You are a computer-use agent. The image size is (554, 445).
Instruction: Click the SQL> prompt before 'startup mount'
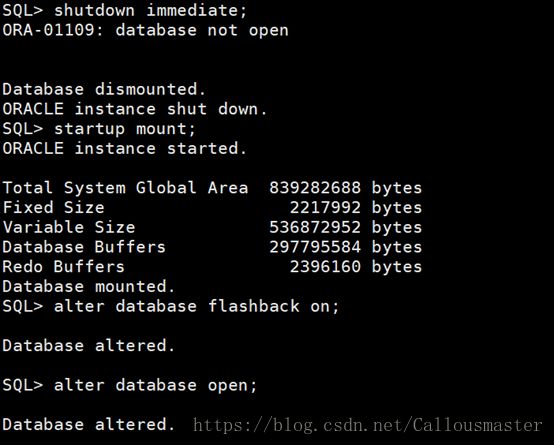tap(23, 129)
